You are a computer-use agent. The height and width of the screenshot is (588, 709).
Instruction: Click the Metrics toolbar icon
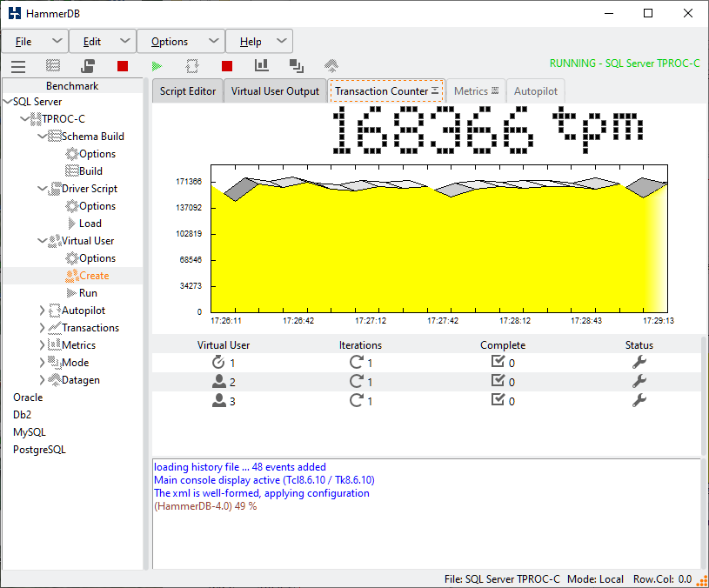coord(296,66)
